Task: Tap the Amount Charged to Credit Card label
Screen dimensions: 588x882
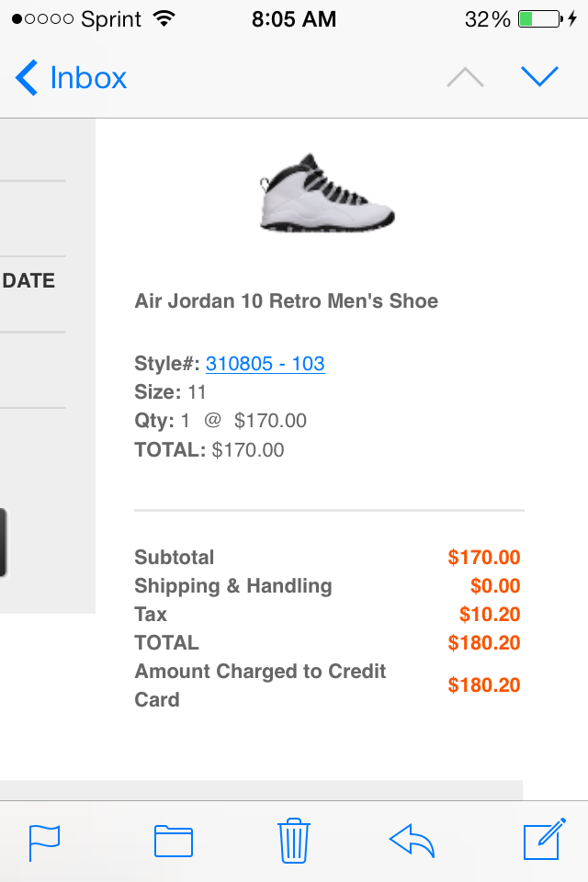Action: [260, 685]
